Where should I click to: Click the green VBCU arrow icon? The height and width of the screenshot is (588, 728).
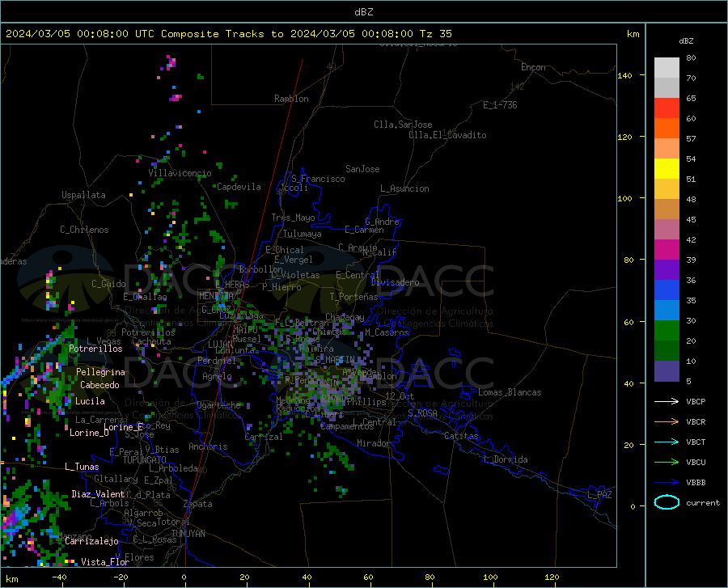coord(667,463)
